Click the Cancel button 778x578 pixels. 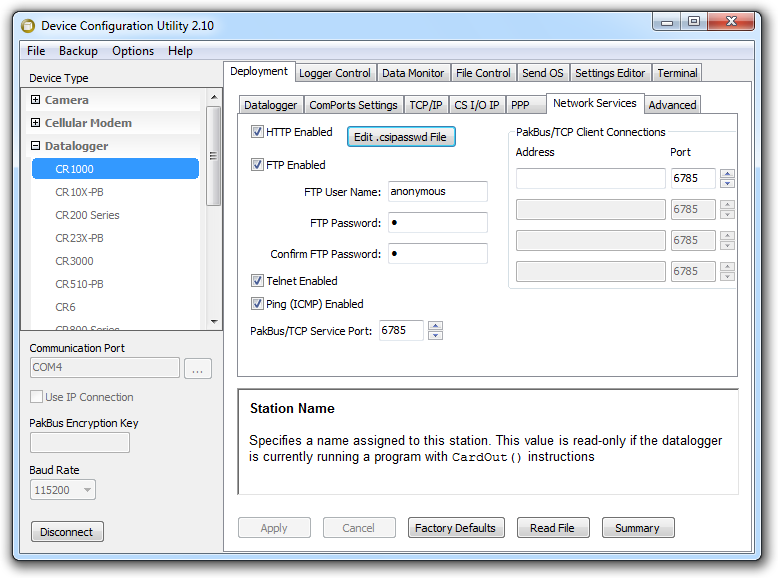pyautogui.click(x=359, y=528)
